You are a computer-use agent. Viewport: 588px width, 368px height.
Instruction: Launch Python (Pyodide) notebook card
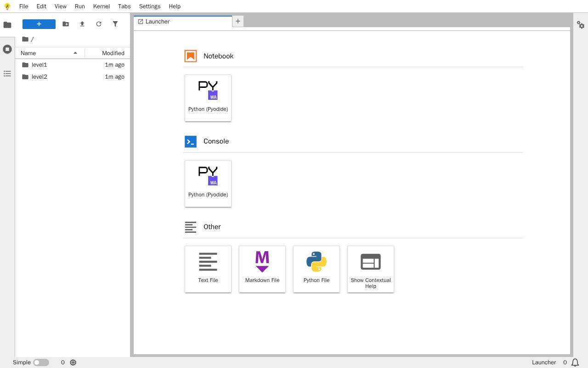pyautogui.click(x=208, y=98)
